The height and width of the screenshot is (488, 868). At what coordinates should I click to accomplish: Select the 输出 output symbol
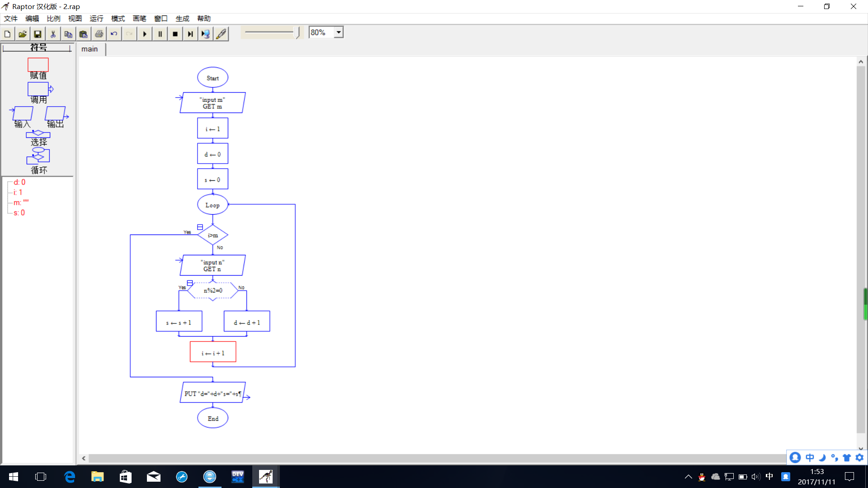[x=56, y=113]
